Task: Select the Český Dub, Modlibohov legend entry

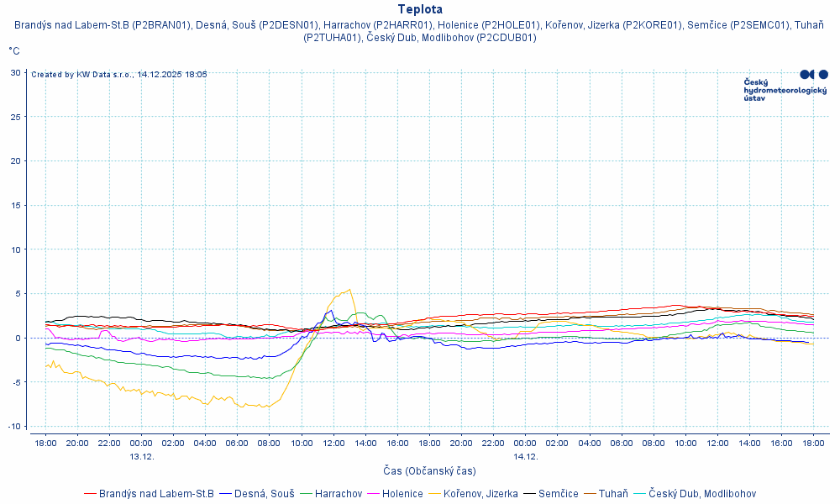Action: pos(702,494)
